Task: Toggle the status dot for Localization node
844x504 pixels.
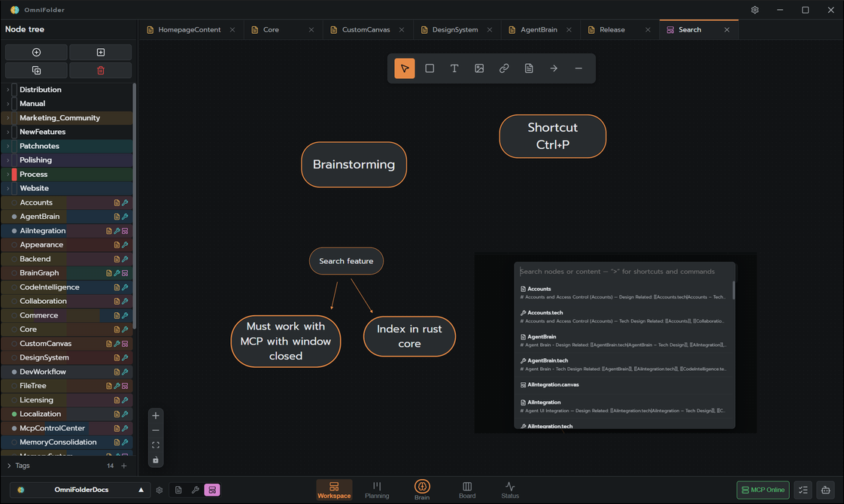Action: coord(14,414)
